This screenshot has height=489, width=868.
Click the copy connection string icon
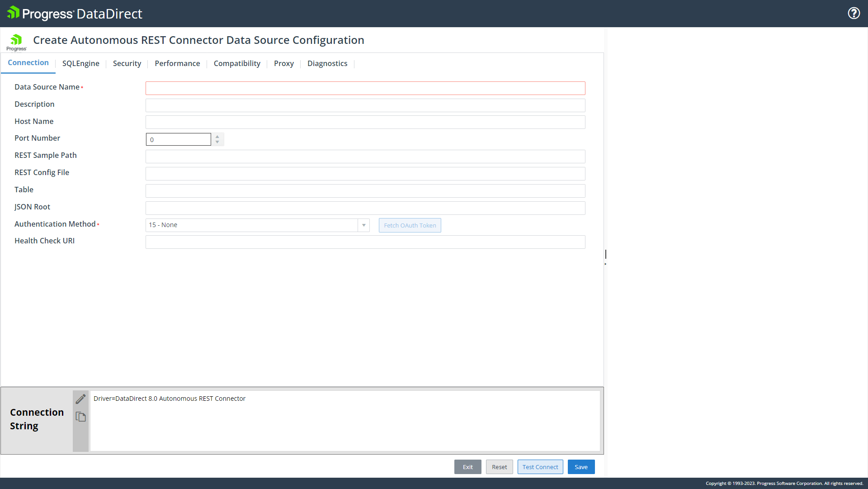tap(80, 417)
